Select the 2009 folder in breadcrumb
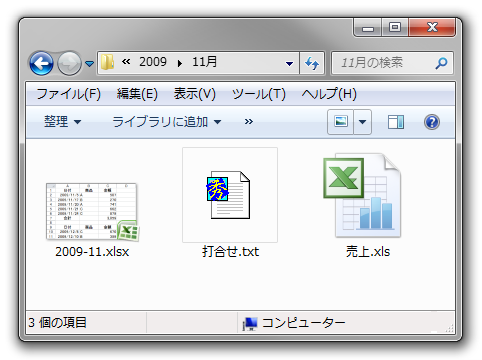 click(153, 62)
